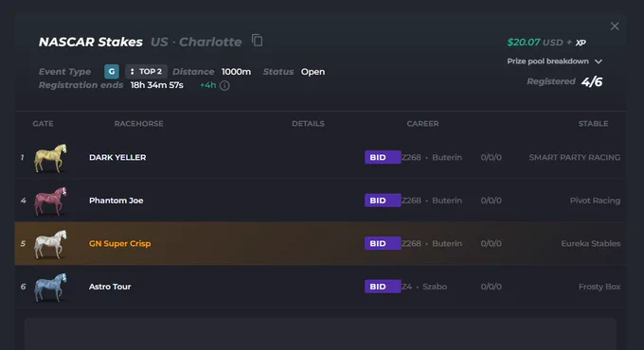View Frosty Box stable
Screen dimensions: 644x350
[599, 287]
